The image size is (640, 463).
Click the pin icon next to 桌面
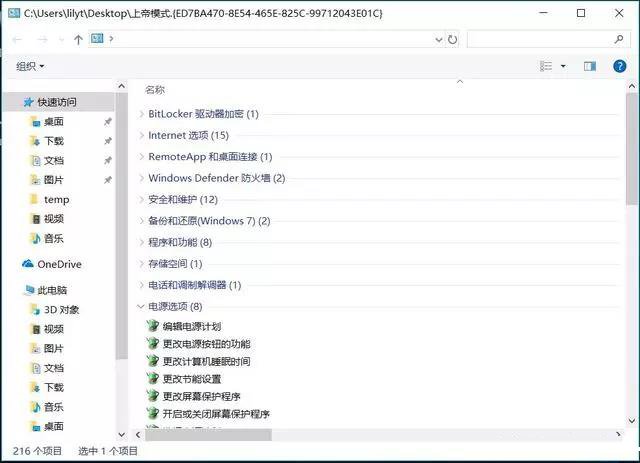point(107,122)
